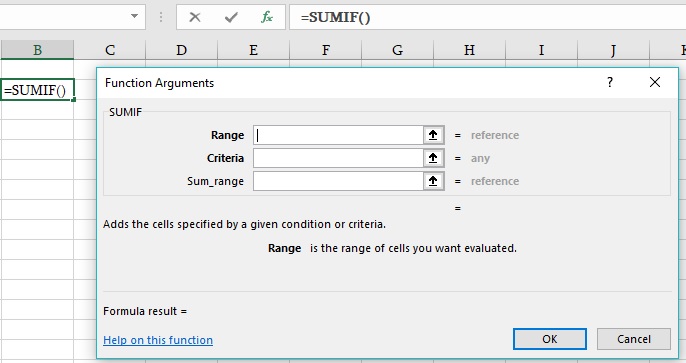
Task: Select column C header
Action: 110,50
